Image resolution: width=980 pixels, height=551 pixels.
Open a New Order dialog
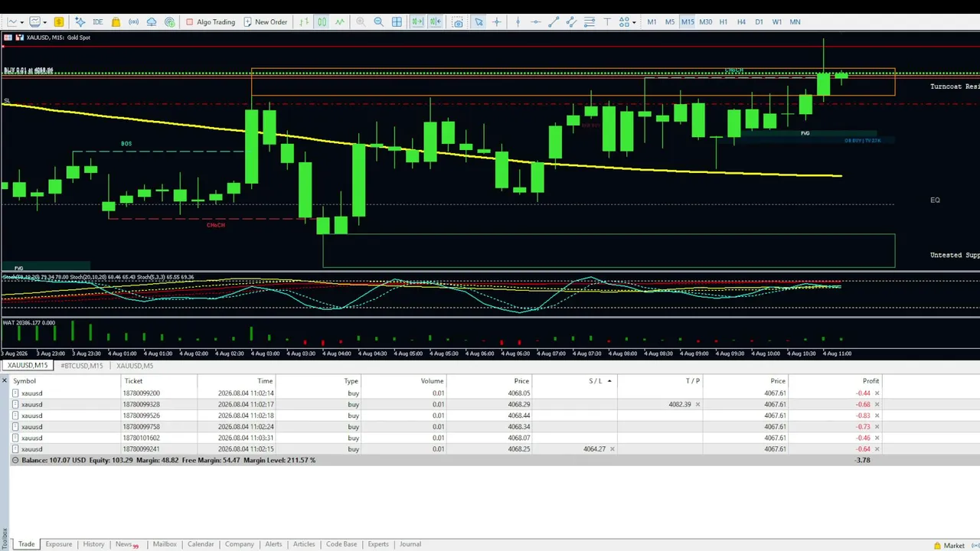click(x=266, y=21)
